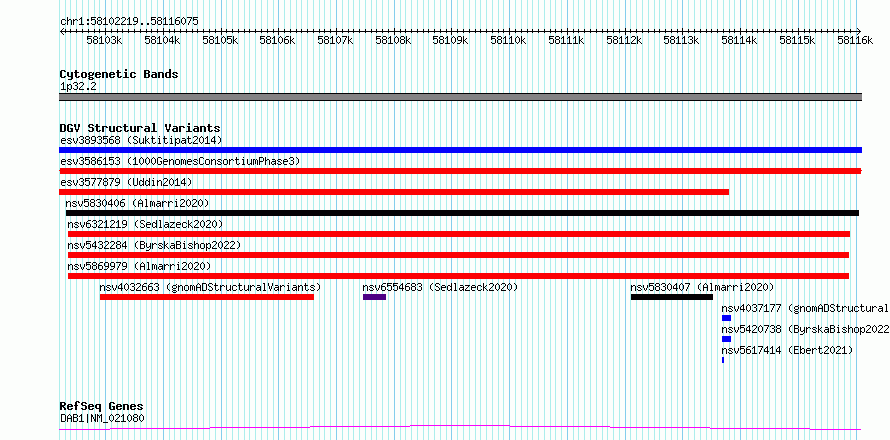Click the nsv5869979 red variant bar
This screenshot has width=890, height=440.
(x=459, y=276)
